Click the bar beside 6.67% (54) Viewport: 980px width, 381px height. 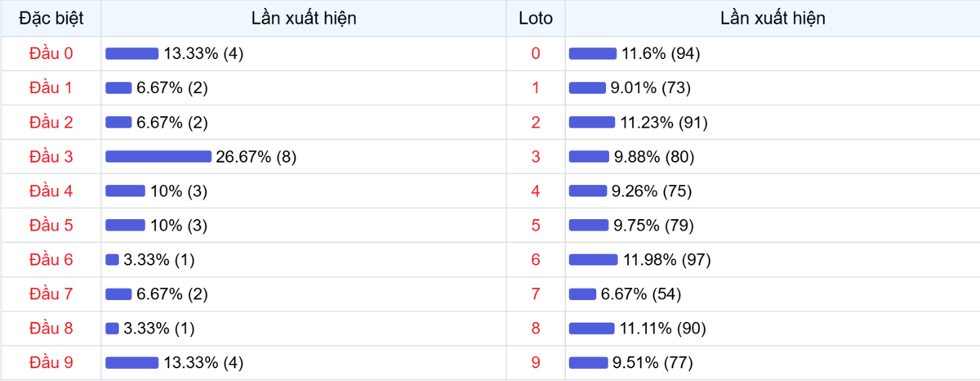click(x=582, y=294)
